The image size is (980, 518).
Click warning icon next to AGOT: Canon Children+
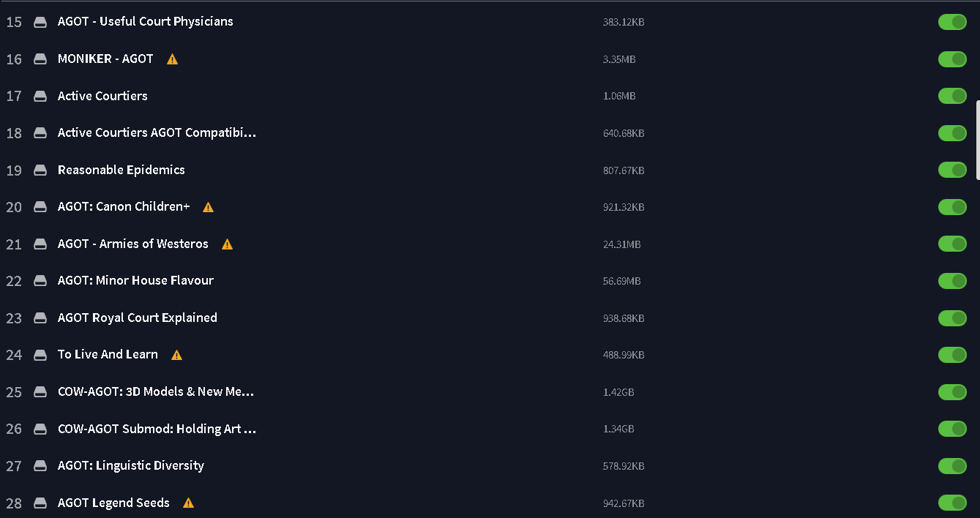208,207
